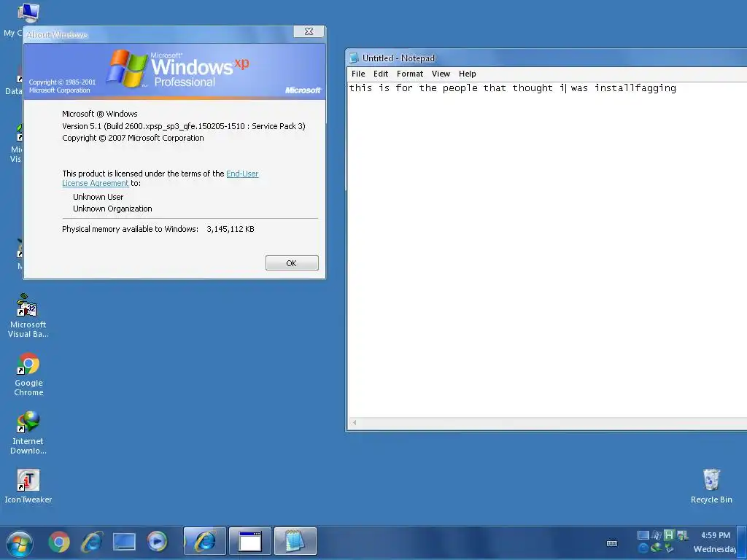Click the Show Desktop taskbar icon
Viewport: 747px width, 560px height.
124,542
